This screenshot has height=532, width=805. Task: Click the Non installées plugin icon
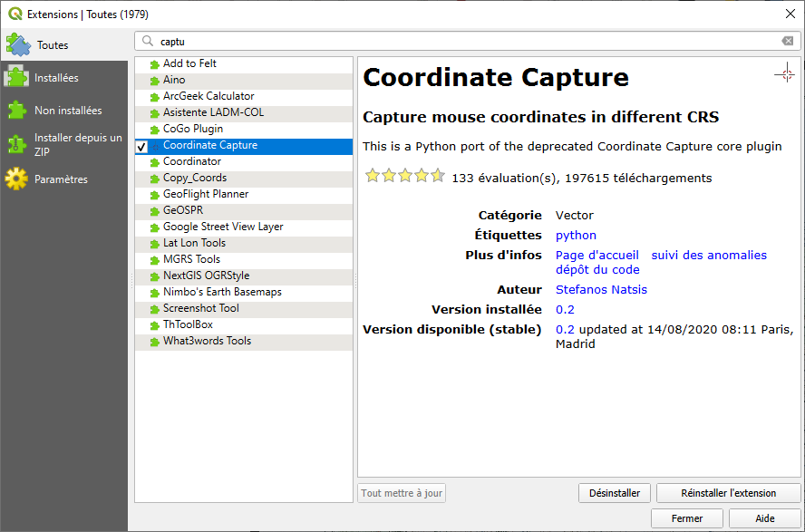click(16, 111)
